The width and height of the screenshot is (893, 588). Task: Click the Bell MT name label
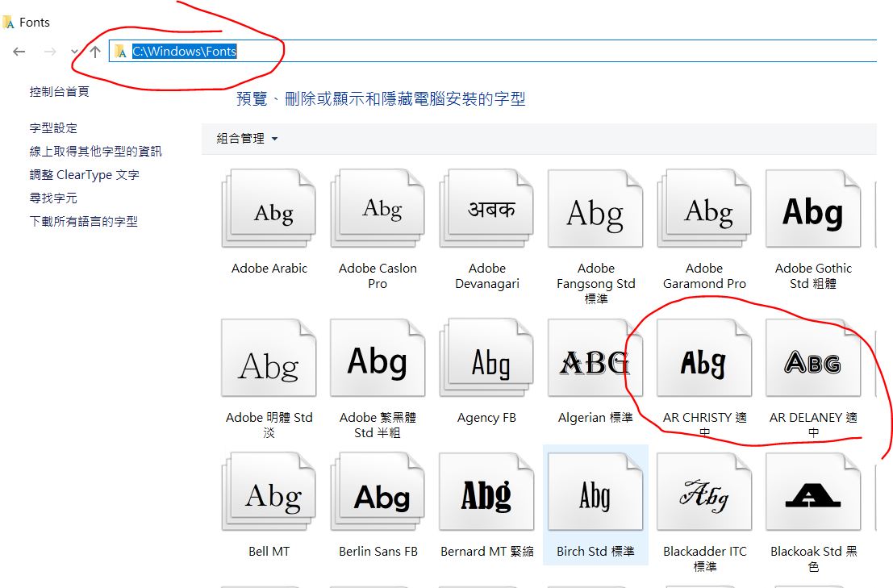tap(269, 552)
